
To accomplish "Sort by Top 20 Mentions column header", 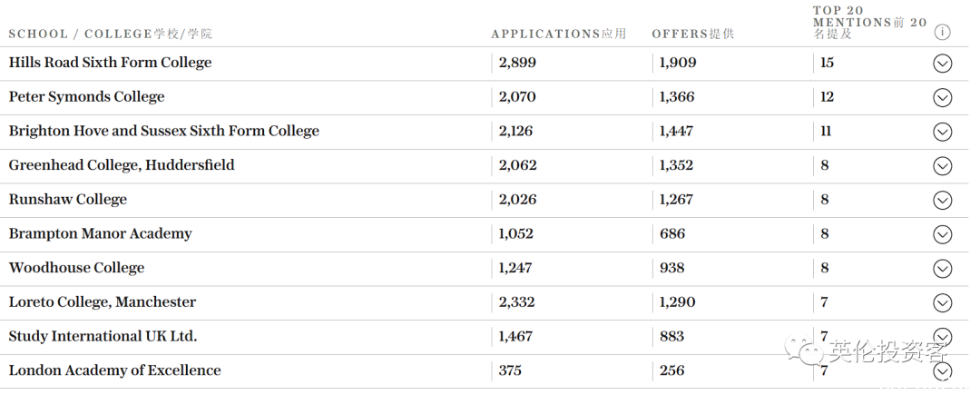I will pos(869,22).
